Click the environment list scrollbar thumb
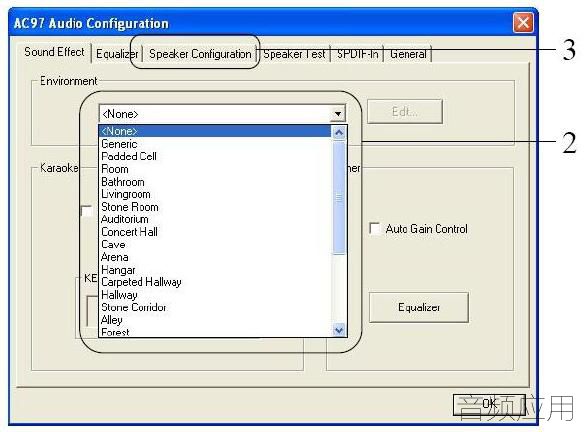This screenshot has height=432, width=586. pos(339,198)
